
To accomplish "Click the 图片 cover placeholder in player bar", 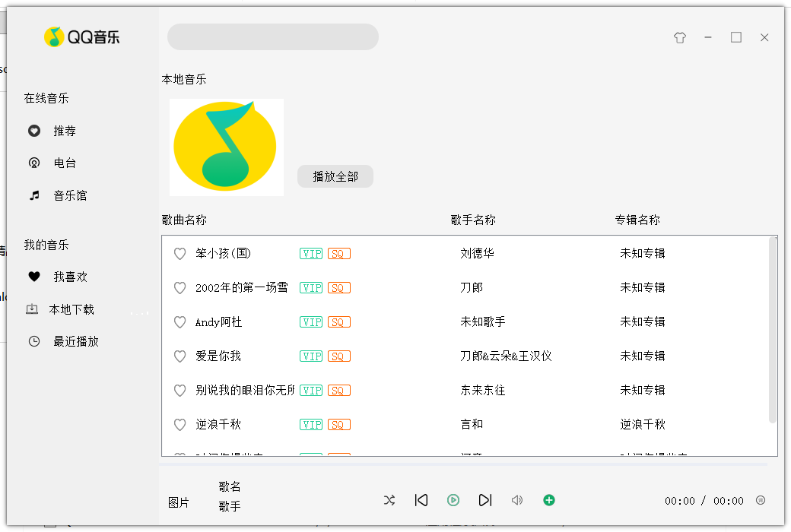I will pyautogui.click(x=178, y=503).
